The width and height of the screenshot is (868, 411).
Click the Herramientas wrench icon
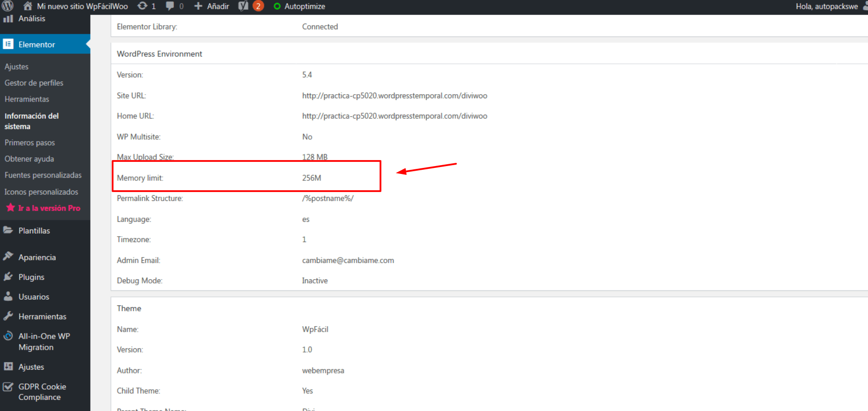[x=8, y=316]
